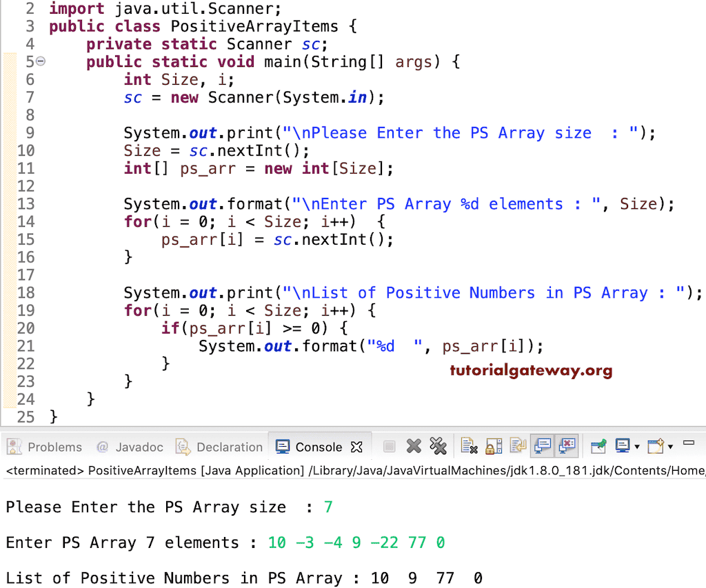Click the tutorialgateway.org watermark
Screen dimensions: 706x588
tap(531, 370)
